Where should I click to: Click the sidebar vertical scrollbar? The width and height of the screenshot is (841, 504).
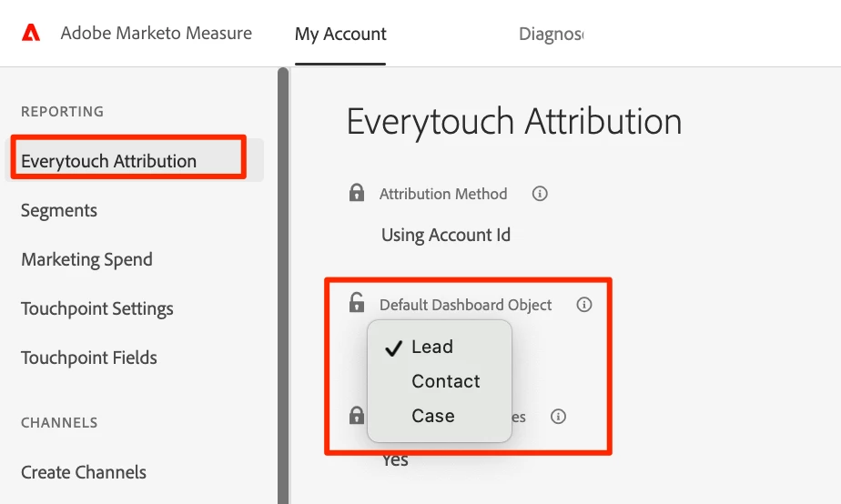coord(283,286)
